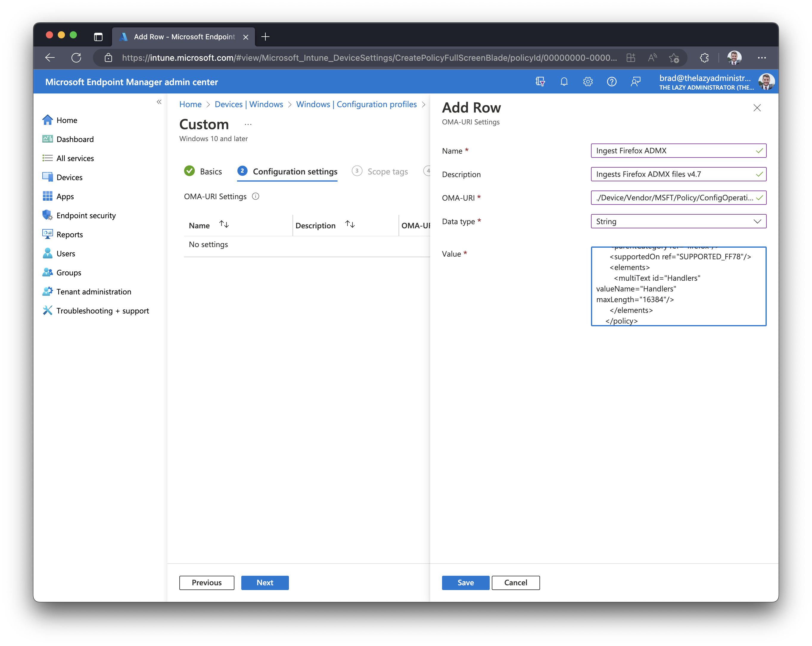Go to Devices | Windows breadcrumb
The width and height of the screenshot is (812, 646).
(248, 104)
